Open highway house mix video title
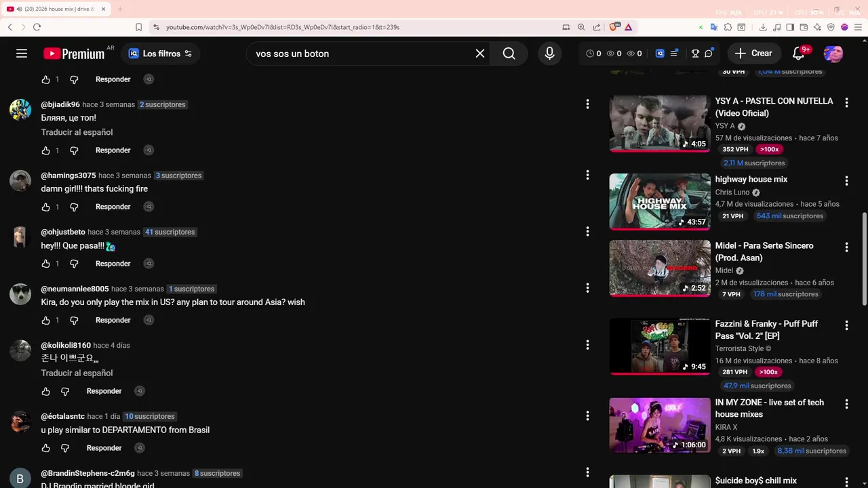The height and width of the screenshot is (488, 868). point(751,180)
